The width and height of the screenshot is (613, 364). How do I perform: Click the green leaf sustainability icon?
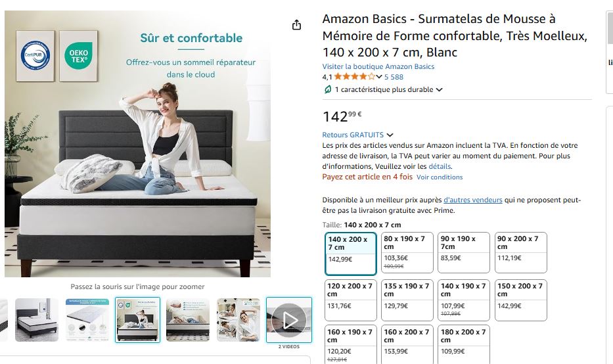[328, 89]
